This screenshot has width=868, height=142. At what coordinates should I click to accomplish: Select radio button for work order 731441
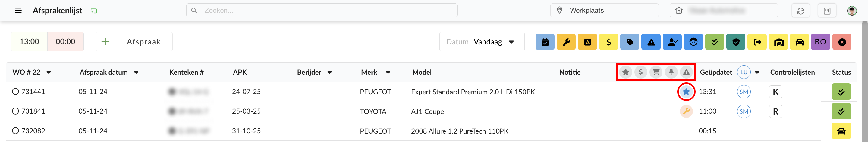pyautogui.click(x=15, y=92)
